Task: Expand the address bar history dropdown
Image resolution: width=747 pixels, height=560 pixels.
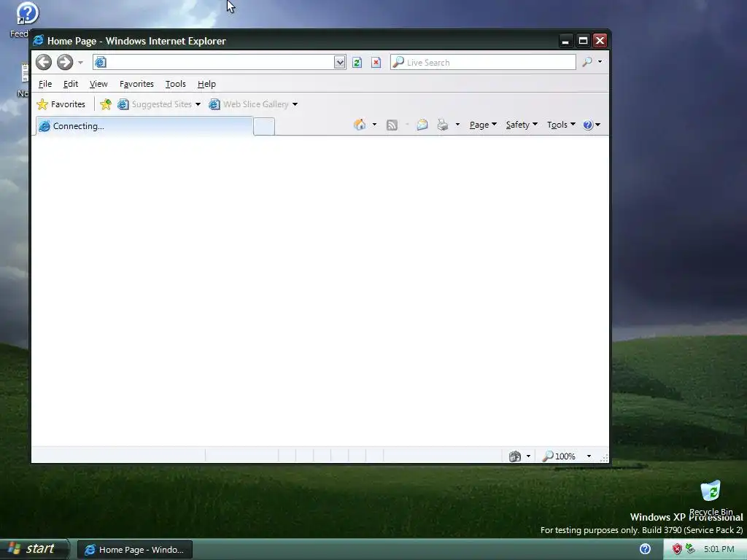Action: coord(339,62)
